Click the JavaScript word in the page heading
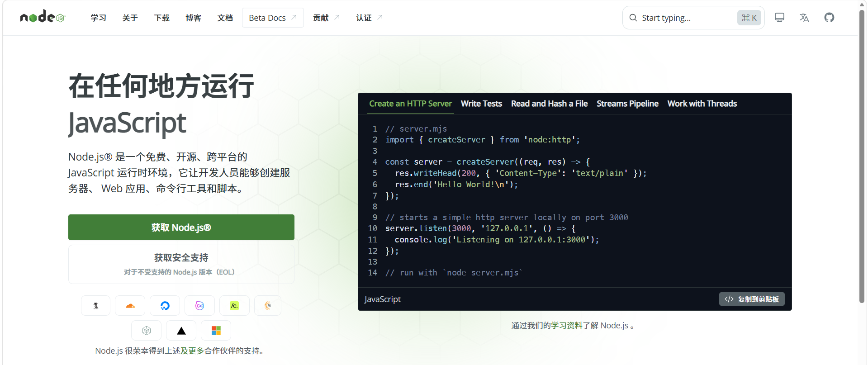Image resolution: width=868 pixels, height=365 pixels. pyautogui.click(x=127, y=123)
